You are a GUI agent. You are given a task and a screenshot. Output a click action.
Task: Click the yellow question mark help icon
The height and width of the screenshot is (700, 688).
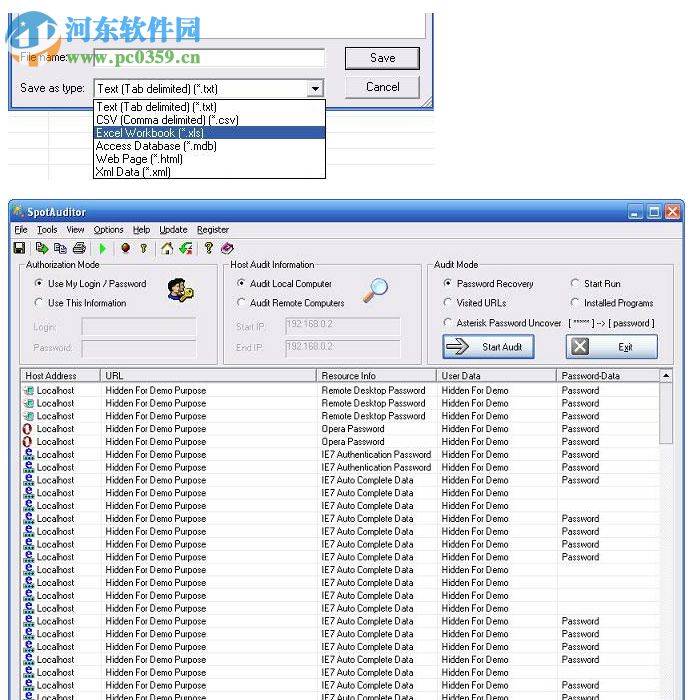tap(208, 248)
